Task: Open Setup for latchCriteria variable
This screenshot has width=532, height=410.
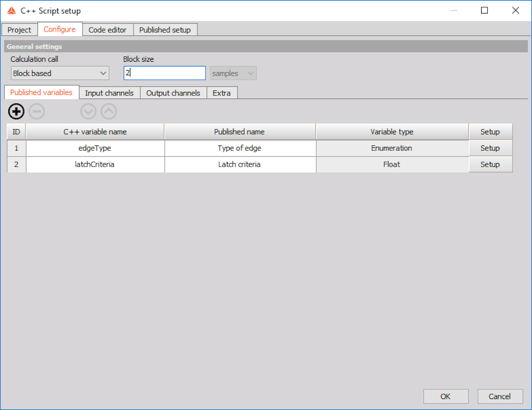Action: [x=490, y=165]
